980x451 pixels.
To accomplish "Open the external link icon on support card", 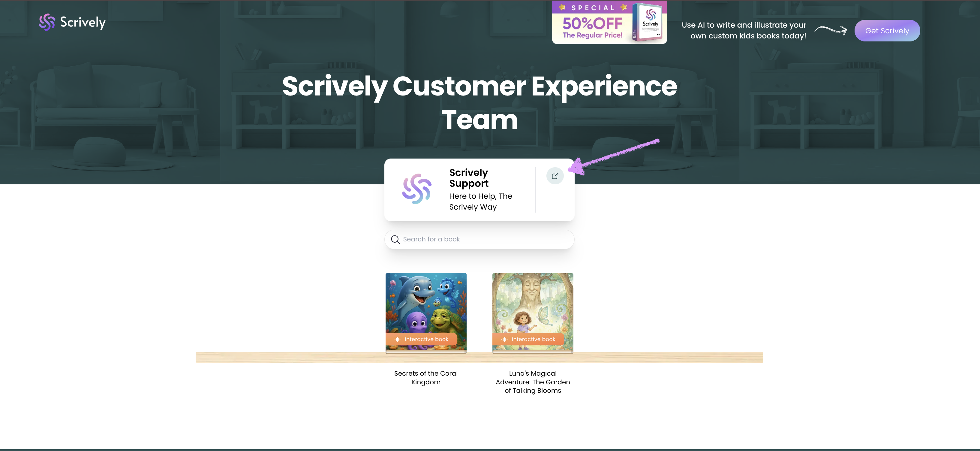I will pyautogui.click(x=555, y=176).
